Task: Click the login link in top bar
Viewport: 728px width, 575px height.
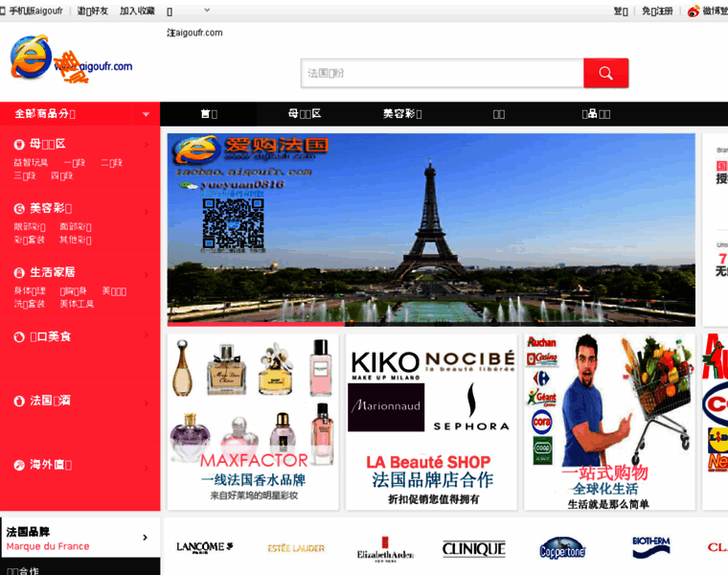Action: pos(621,11)
